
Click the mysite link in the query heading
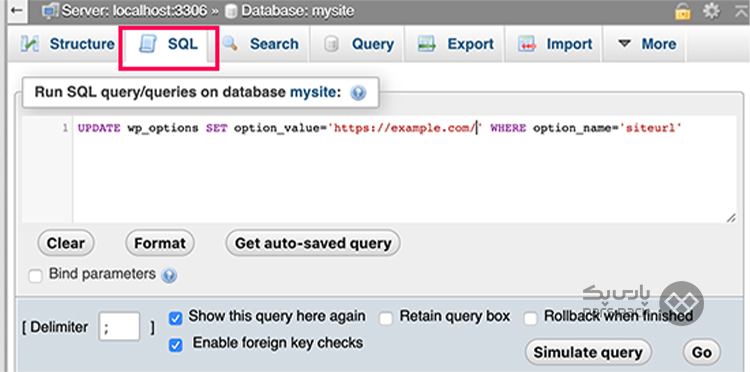pos(312,92)
